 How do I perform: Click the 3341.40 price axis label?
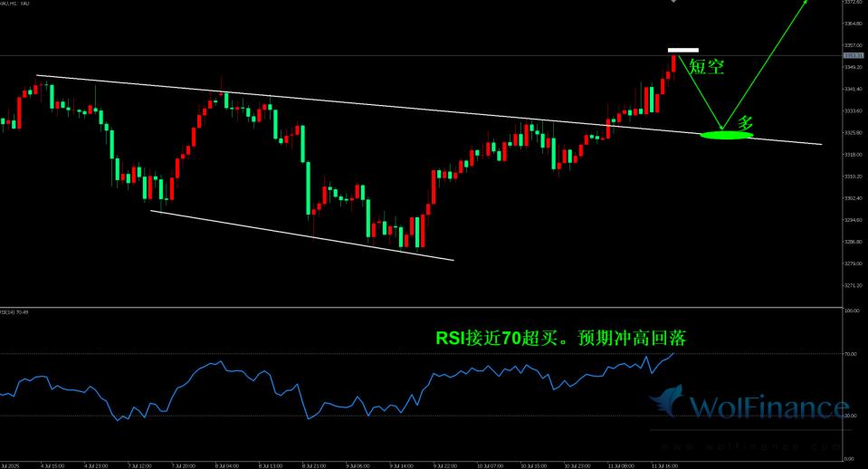(854, 89)
